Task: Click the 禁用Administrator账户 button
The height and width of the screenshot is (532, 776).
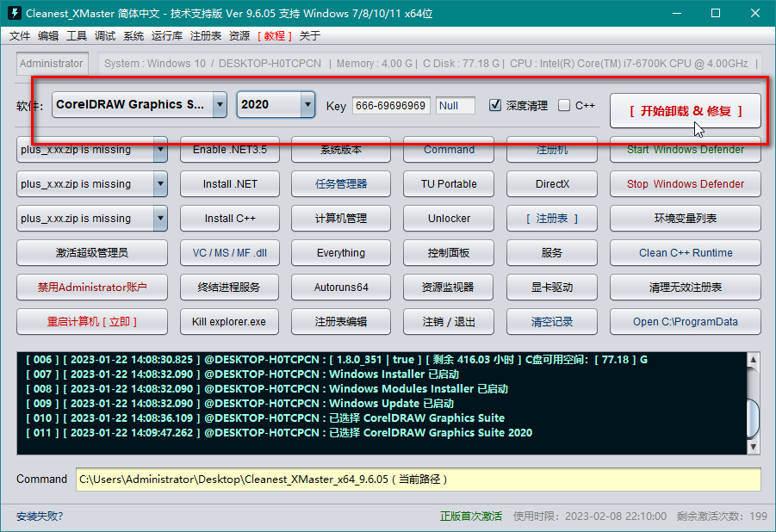Action: pyautogui.click(x=92, y=287)
